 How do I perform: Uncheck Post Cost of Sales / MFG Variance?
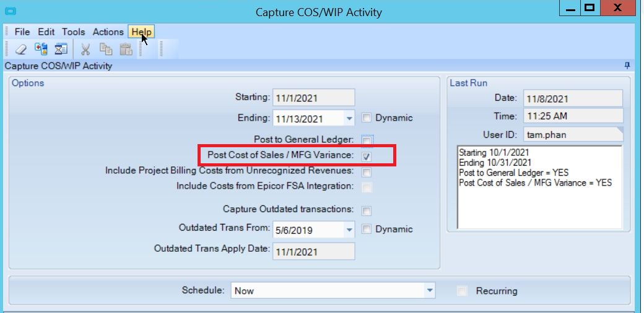[367, 156]
